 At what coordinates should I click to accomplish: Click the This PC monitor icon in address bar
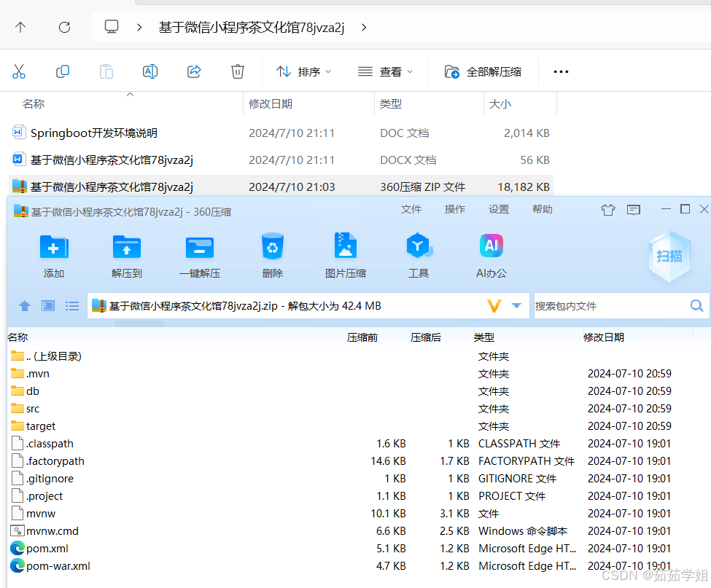point(112,27)
